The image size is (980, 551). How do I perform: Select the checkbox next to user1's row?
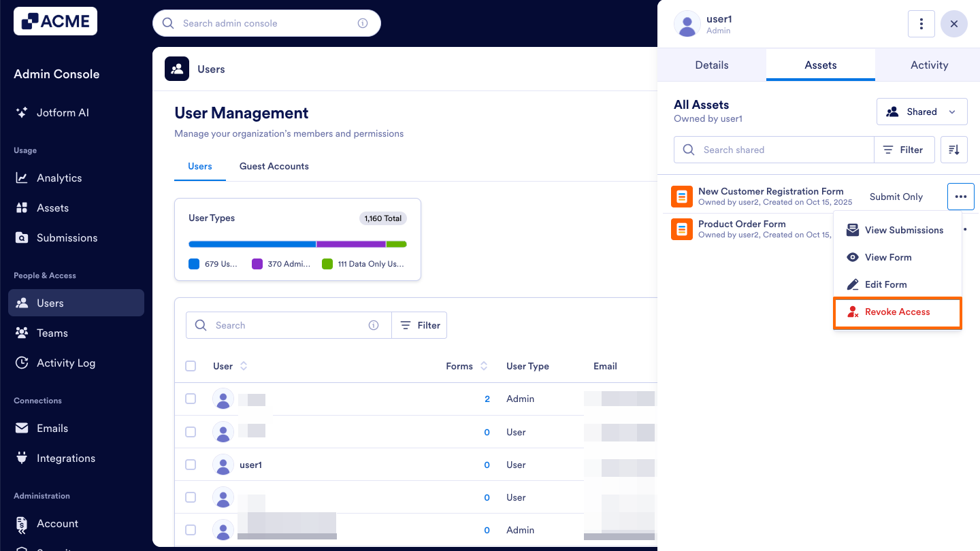191,465
